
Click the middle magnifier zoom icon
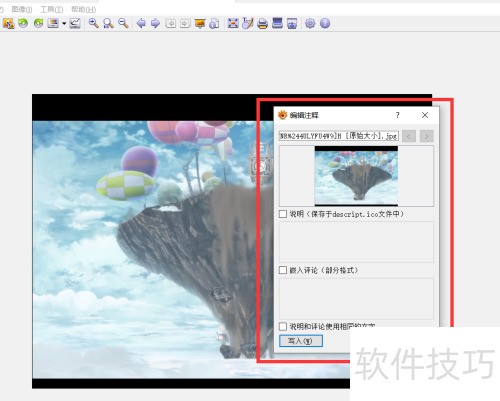pyautogui.click(x=108, y=23)
